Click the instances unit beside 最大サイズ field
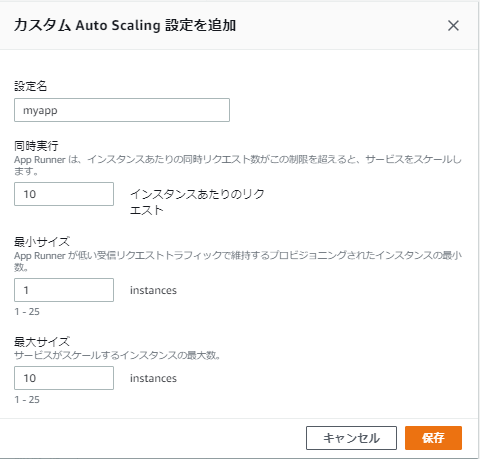Viewport: 480px width, 459px height. click(x=153, y=378)
